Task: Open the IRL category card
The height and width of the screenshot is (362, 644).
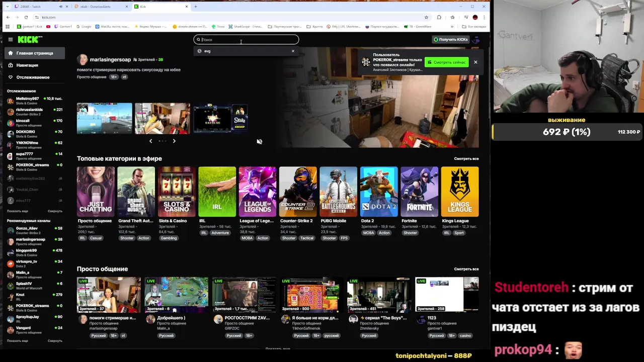Action: [x=217, y=192]
